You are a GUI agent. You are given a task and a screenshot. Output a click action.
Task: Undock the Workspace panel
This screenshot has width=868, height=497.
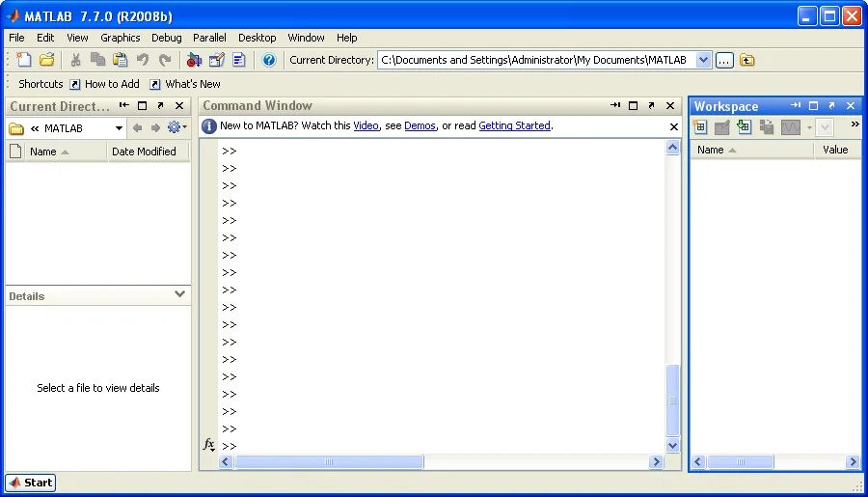(x=831, y=105)
